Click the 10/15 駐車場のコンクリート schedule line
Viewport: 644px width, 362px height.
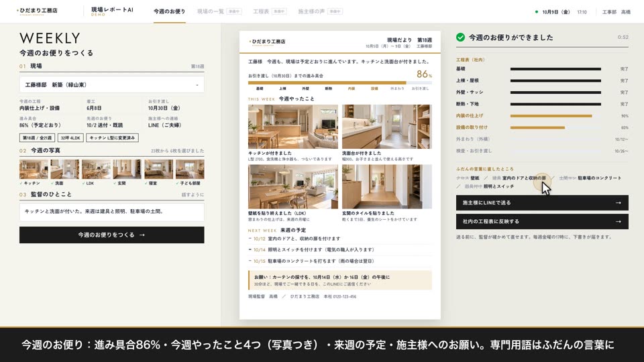tap(339, 261)
